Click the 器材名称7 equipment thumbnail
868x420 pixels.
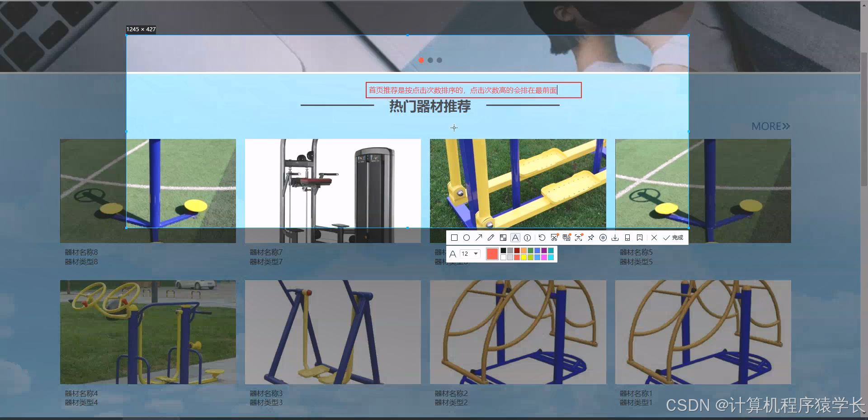(332, 191)
